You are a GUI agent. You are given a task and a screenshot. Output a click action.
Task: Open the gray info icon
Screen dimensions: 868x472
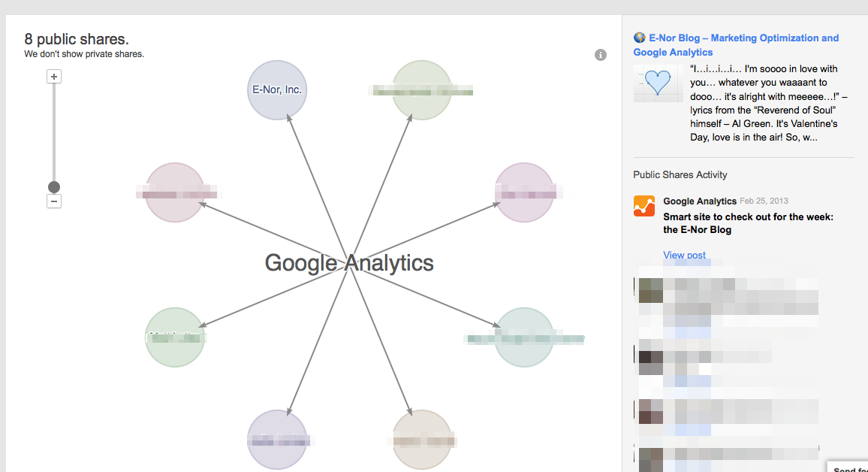pos(601,55)
